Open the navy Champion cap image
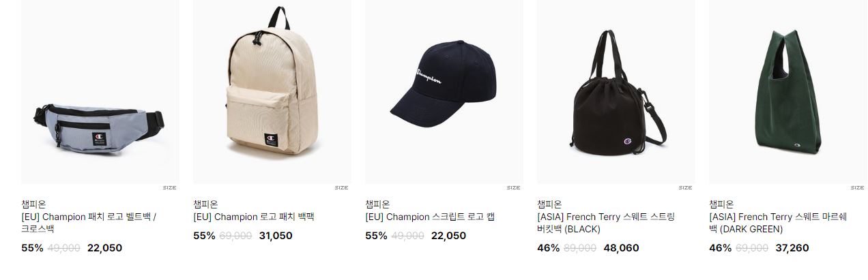868x280 pixels. coord(444,91)
